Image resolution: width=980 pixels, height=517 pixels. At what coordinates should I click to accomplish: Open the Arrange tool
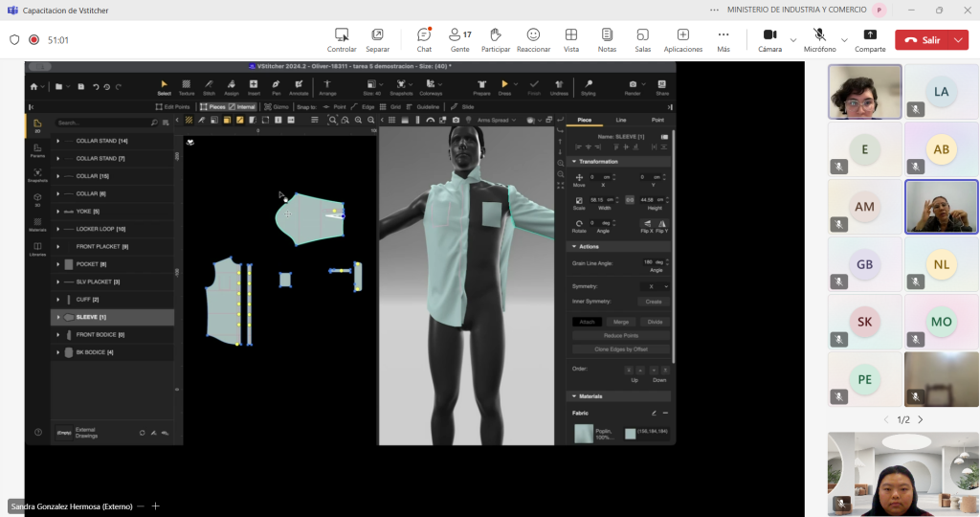tap(327, 87)
